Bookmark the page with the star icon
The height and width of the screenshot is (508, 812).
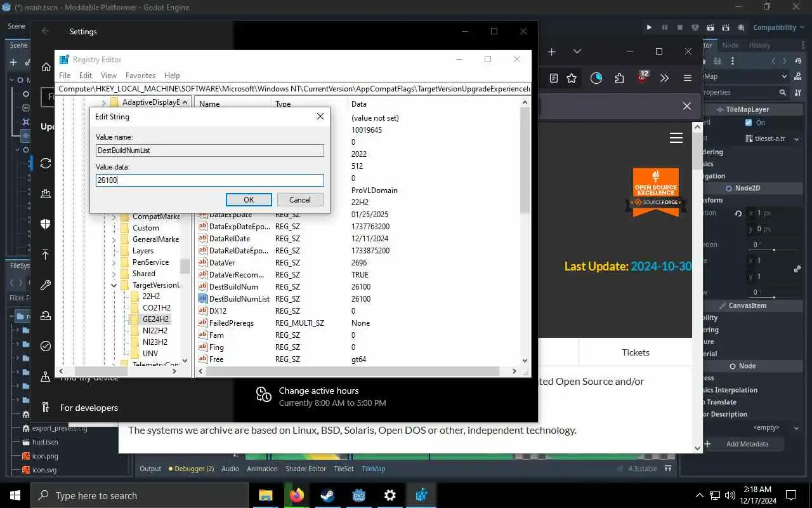point(572,78)
